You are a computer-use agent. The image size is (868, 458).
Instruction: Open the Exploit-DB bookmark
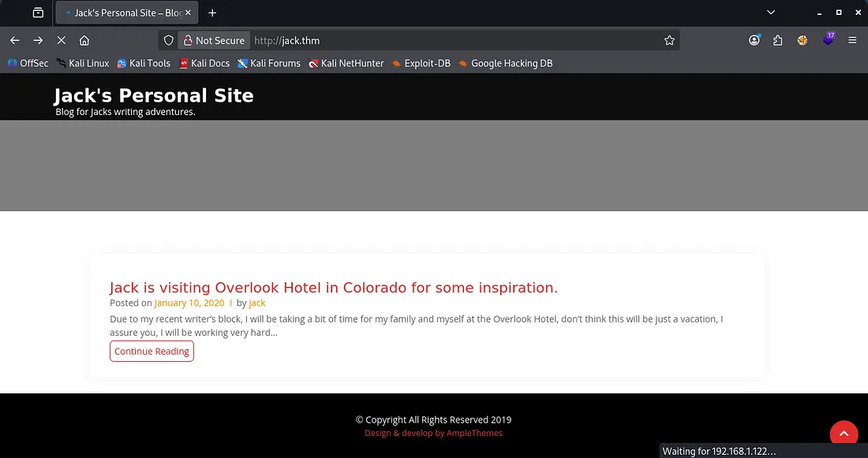(421, 63)
